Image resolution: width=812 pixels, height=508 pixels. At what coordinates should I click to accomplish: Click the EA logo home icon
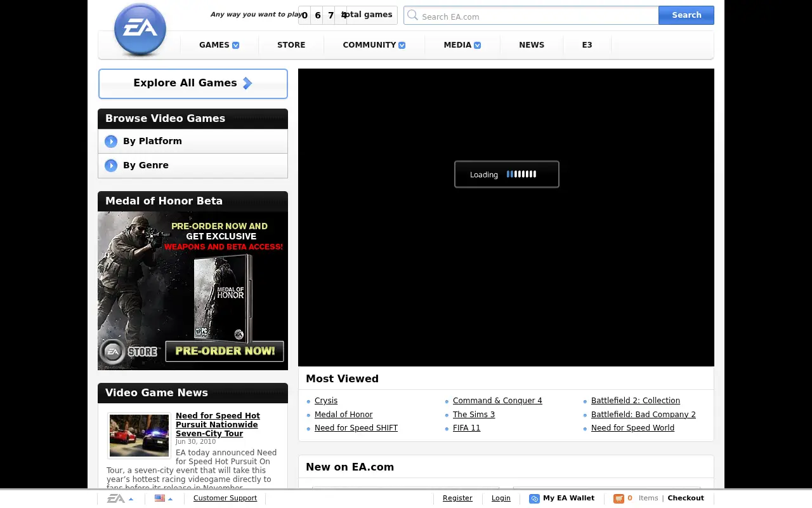140,30
